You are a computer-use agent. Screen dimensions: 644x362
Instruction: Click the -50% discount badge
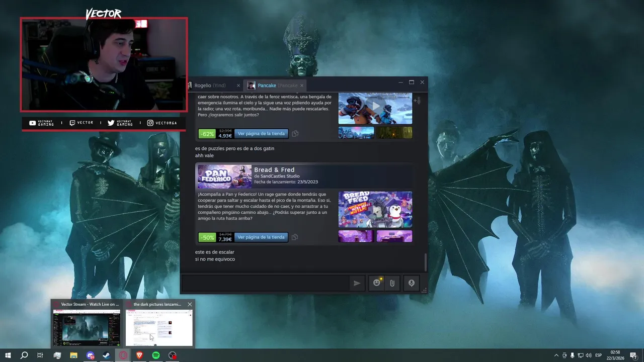[207, 237]
